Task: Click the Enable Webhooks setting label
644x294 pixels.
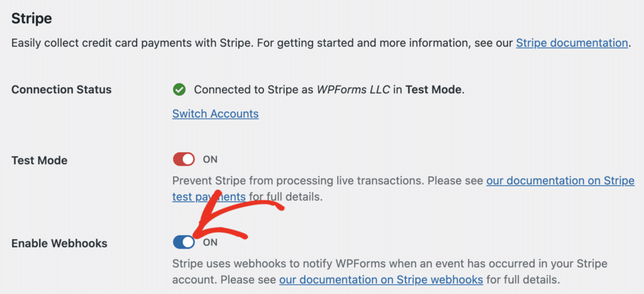Action: coord(59,244)
